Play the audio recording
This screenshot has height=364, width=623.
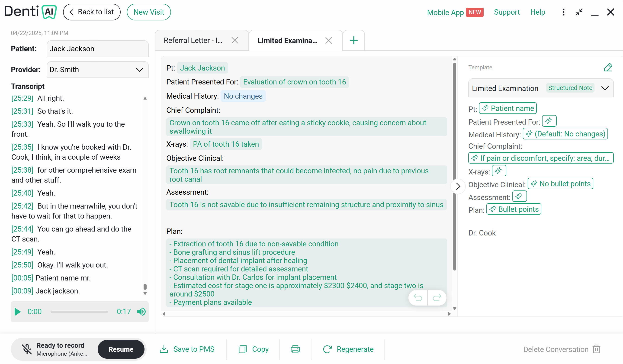[x=17, y=312]
